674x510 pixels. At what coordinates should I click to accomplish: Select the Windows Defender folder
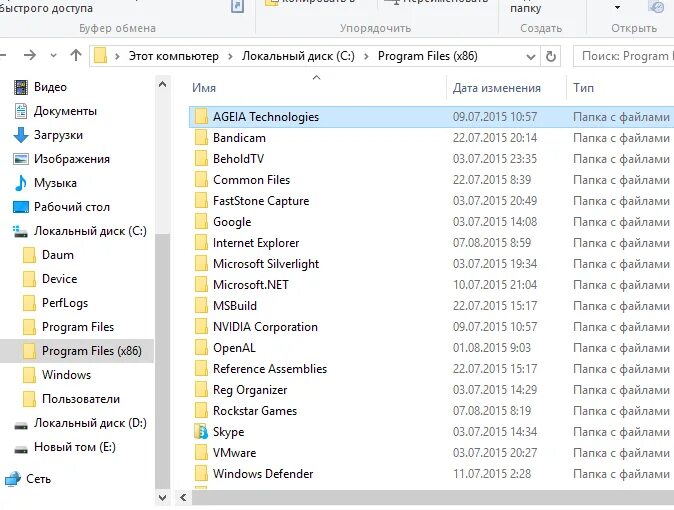coord(263,474)
